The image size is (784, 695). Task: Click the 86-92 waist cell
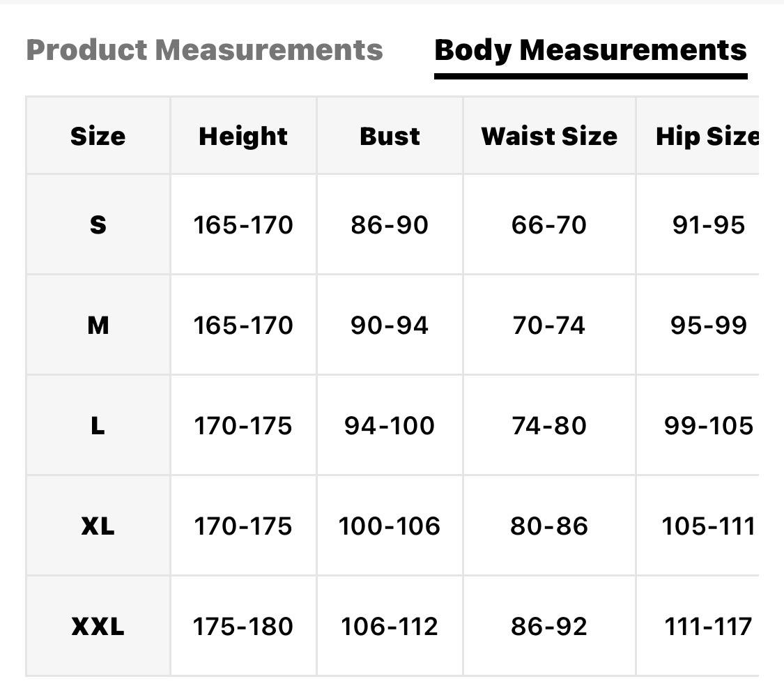click(x=549, y=627)
